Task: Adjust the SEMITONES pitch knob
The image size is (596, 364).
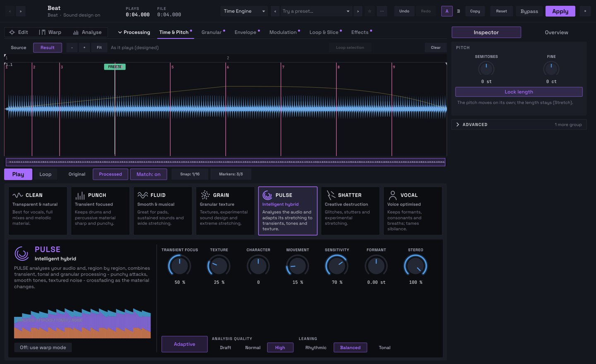Action: pos(486,69)
